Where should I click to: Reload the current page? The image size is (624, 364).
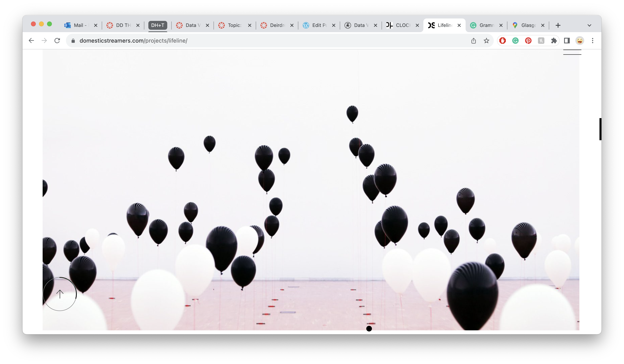[57, 41]
